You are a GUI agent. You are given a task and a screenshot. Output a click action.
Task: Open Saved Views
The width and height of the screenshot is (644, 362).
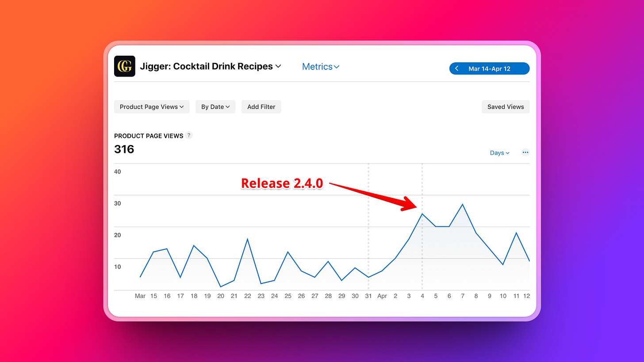[506, 107]
